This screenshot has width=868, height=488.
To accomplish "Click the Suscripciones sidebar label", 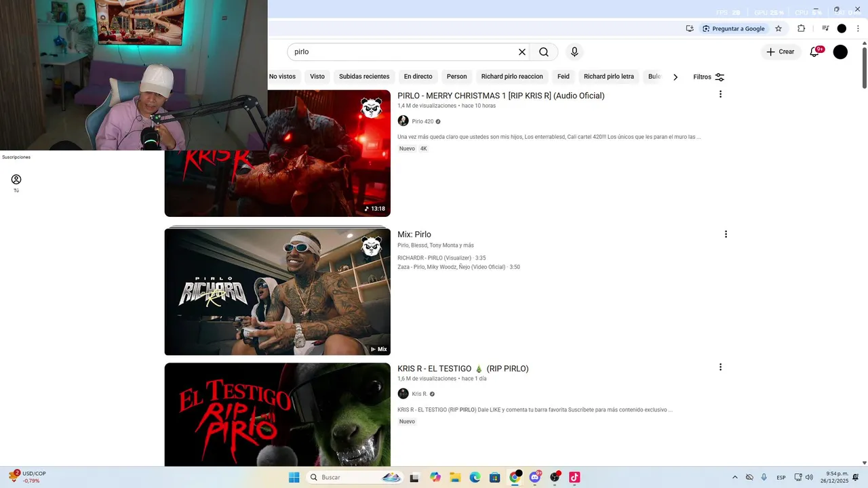I will (x=16, y=157).
